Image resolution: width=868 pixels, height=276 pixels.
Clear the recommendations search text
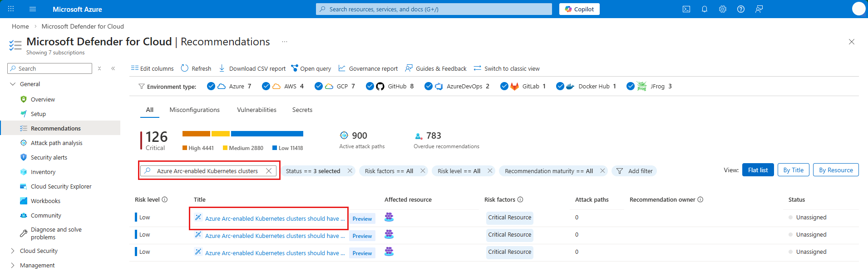(269, 171)
